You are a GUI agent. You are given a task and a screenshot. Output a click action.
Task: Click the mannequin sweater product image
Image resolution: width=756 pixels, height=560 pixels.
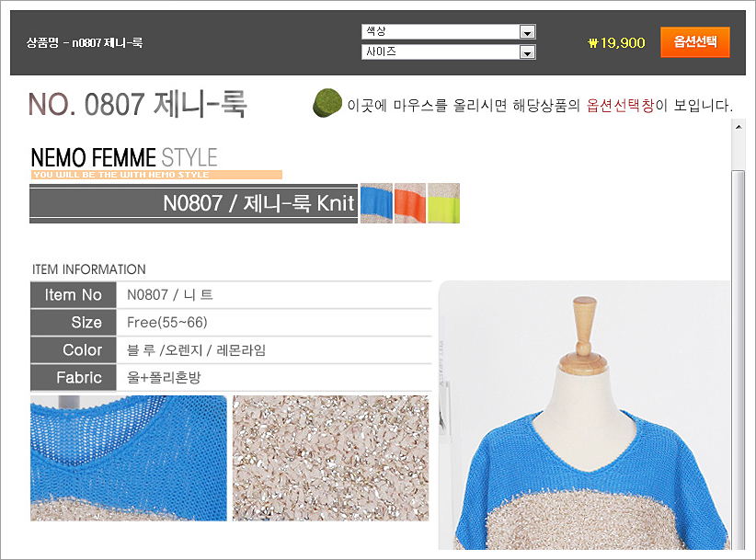pos(584,416)
